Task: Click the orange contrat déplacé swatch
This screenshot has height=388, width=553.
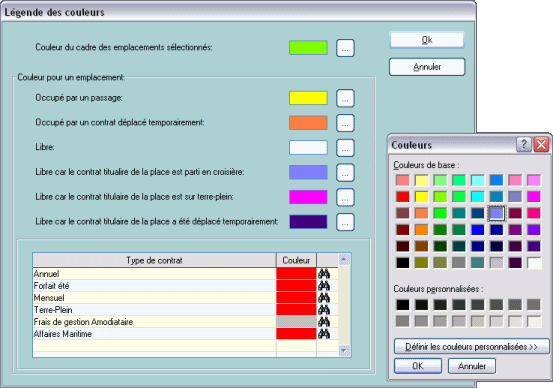Action: pyautogui.click(x=308, y=123)
